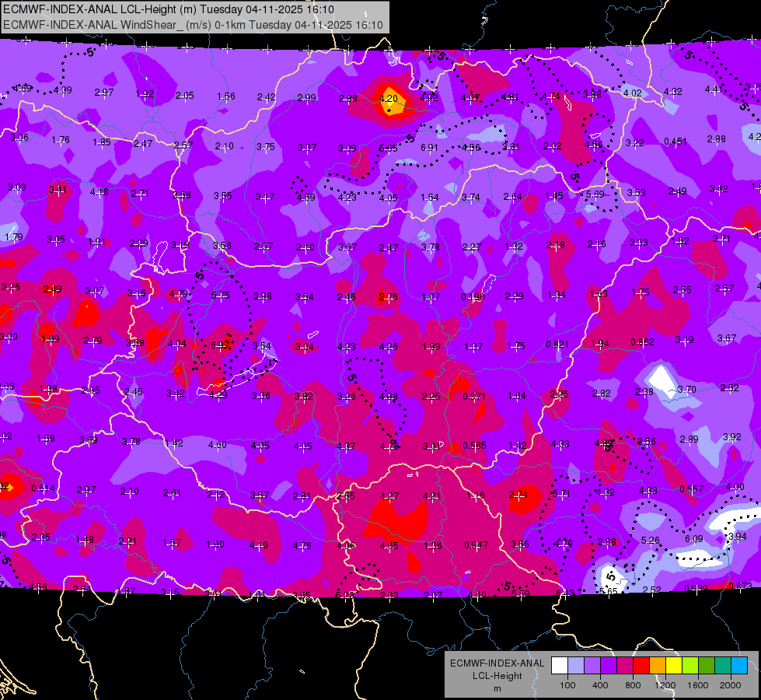Click the wind shear value 5.26
The width and height of the screenshot is (761, 700).
tap(651, 540)
